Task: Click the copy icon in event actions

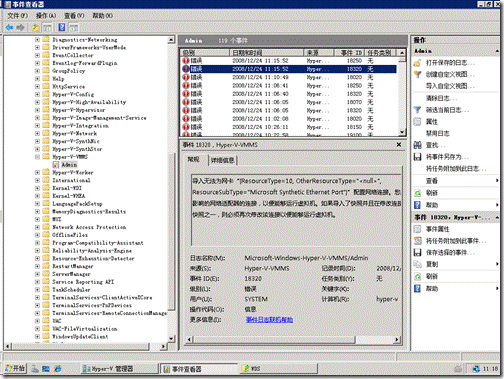Action: click(417, 264)
